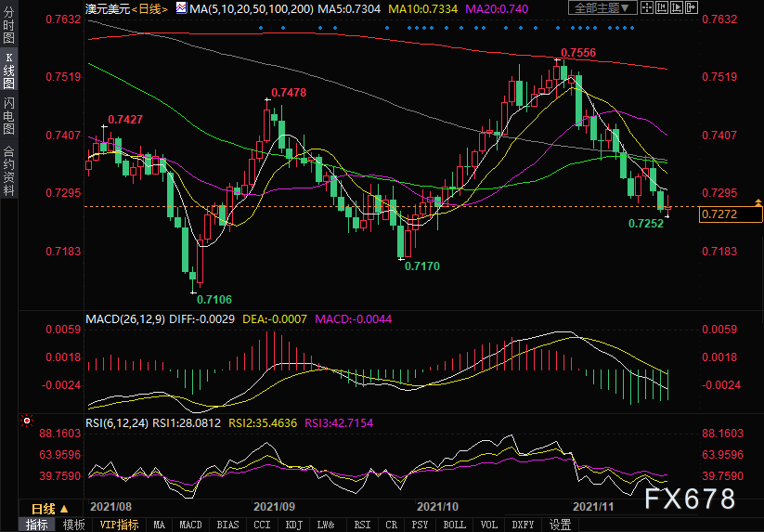Screen dimensions: 764x532
Task: Click the <日线> period label in title
Action: 150,8
